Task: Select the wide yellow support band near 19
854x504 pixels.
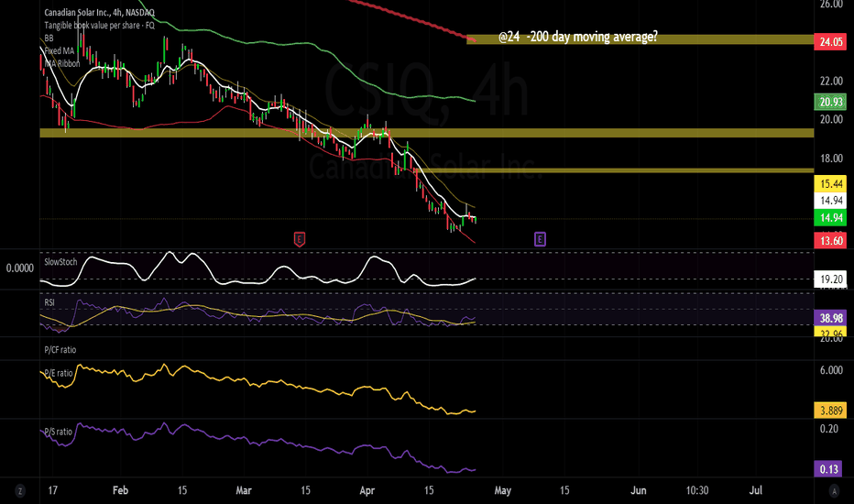Action: click(x=427, y=132)
